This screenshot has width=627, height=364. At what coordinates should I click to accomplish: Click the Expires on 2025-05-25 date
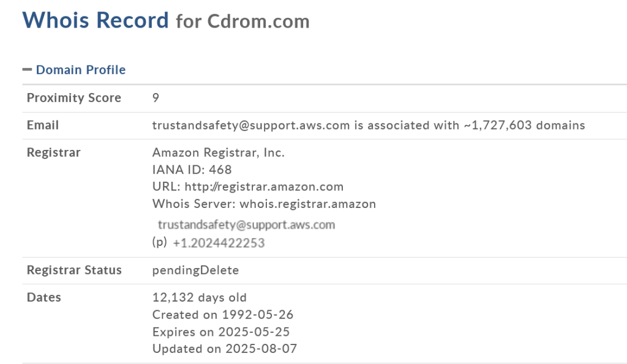coord(221,332)
